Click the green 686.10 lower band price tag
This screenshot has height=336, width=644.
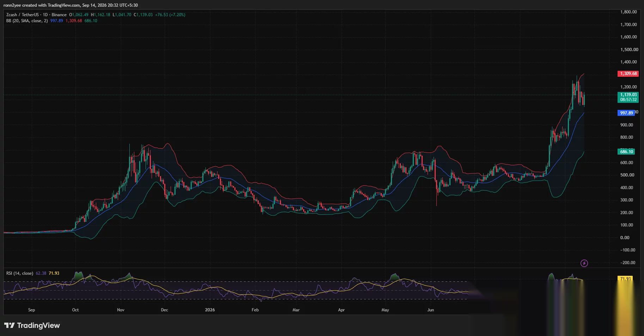(626, 152)
